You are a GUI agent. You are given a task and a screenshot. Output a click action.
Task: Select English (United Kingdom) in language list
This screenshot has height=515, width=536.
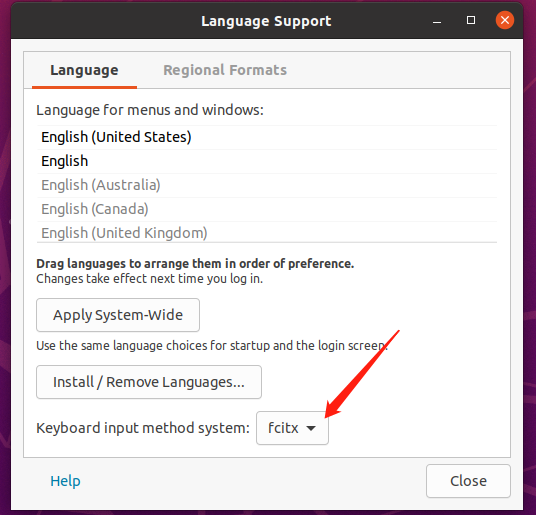(267, 232)
